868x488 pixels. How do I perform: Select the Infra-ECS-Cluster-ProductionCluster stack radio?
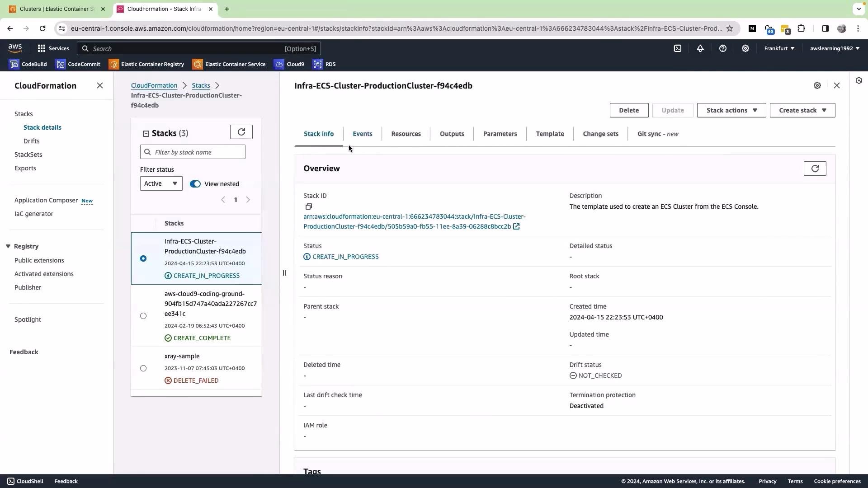pyautogui.click(x=143, y=258)
